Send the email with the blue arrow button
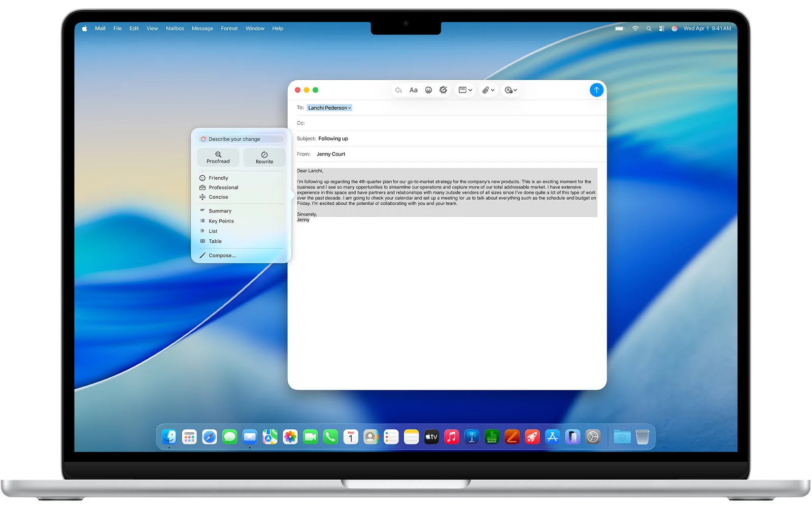 [596, 90]
